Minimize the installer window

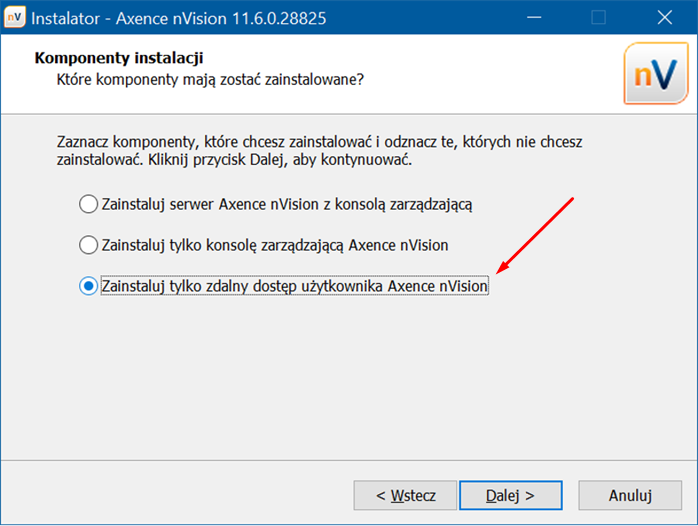(533, 18)
